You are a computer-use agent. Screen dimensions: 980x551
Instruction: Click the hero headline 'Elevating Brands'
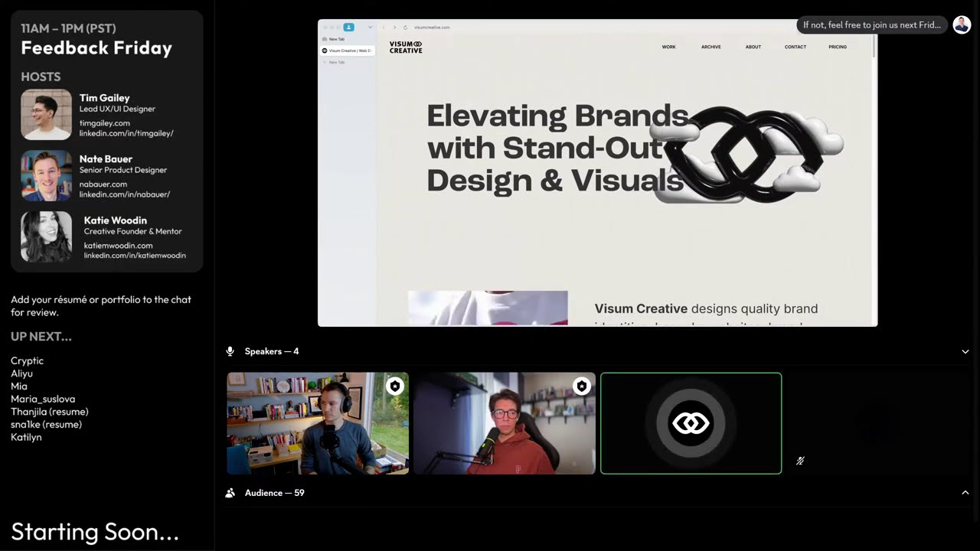pos(557,116)
